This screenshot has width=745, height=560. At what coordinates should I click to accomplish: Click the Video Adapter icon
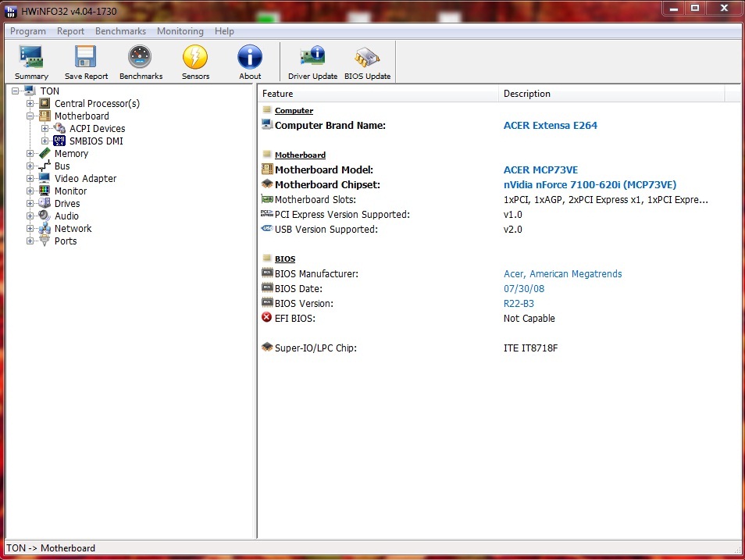(x=45, y=178)
